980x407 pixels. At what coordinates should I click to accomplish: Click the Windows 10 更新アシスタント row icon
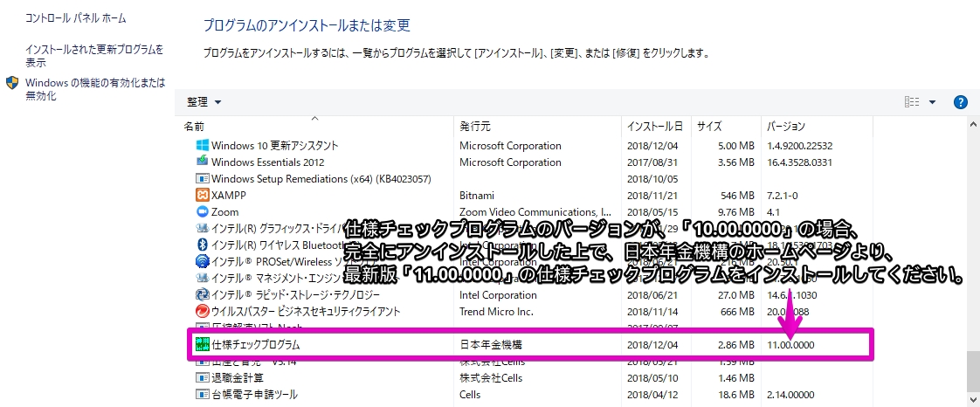click(202, 146)
